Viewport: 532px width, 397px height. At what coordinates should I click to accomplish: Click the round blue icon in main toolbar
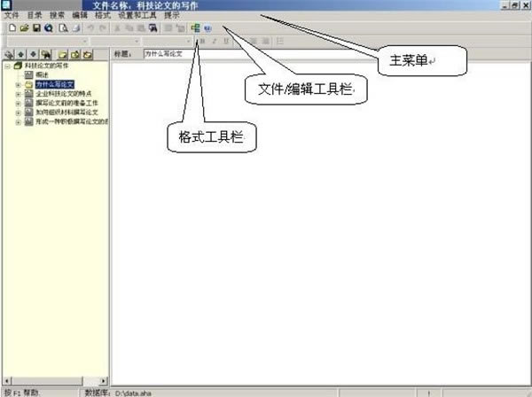click(207, 28)
